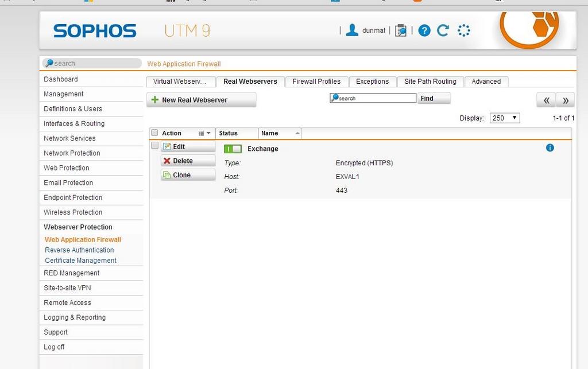Click the blue info icon for Exchange
Screen dimensions: 588x369
550,147
